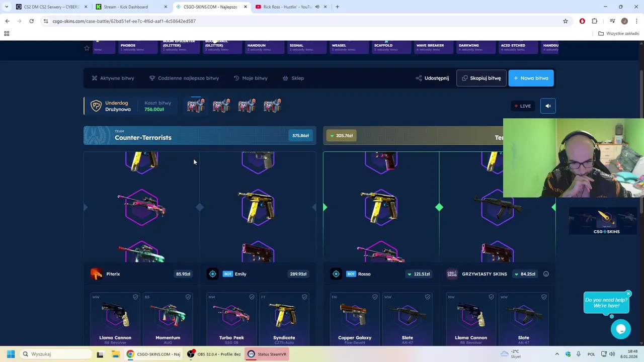Open the POL language switcher
The image size is (644, 362).
click(x=591, y=354)
